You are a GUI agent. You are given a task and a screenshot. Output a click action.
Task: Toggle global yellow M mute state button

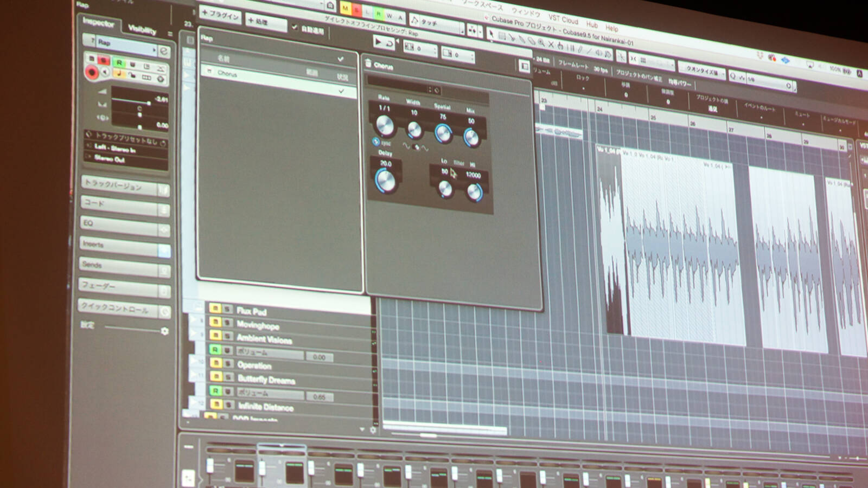tap(345, 8)
